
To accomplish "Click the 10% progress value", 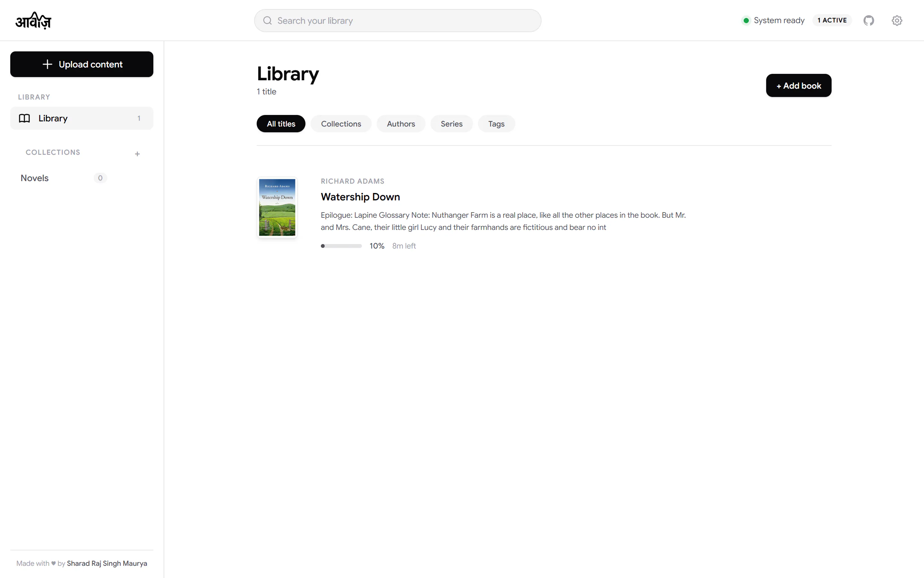I will pos(377,246).
